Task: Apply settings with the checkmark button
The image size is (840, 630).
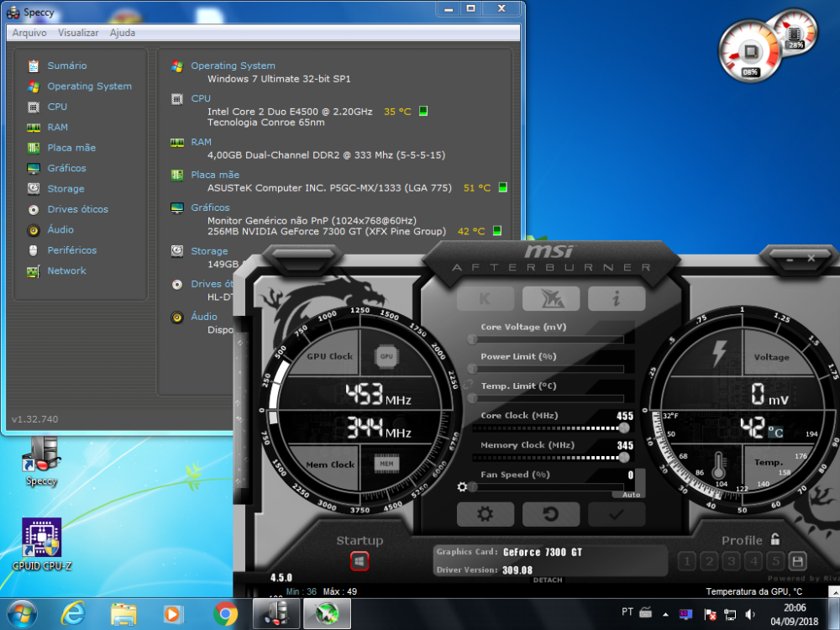Action: 617,514
